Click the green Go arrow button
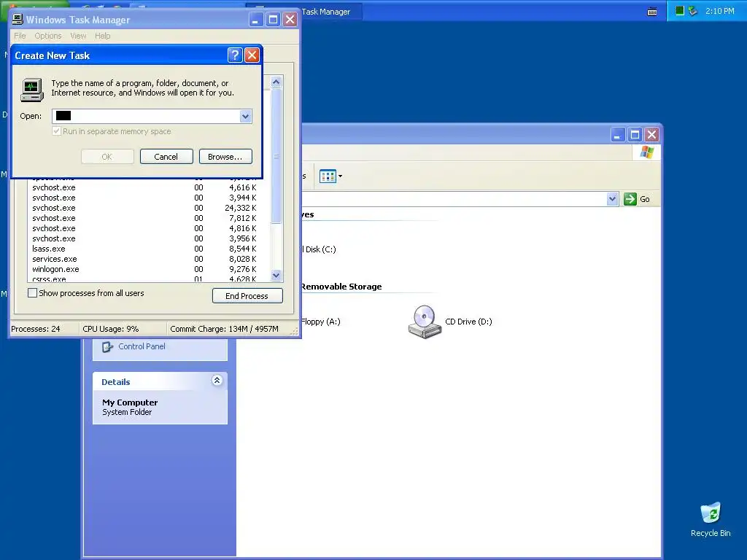Viewport: 747px width, 560px height. 630,199
